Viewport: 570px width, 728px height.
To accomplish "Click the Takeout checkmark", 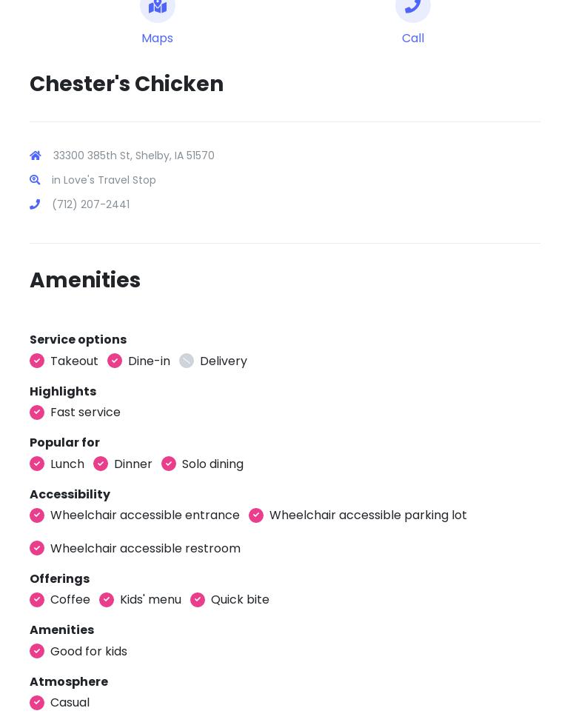I will 37,361.
